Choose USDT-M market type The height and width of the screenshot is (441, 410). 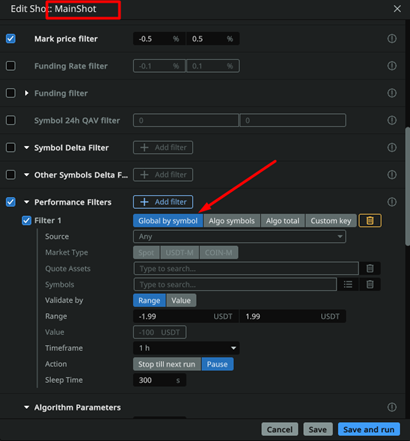pos(180,253)
